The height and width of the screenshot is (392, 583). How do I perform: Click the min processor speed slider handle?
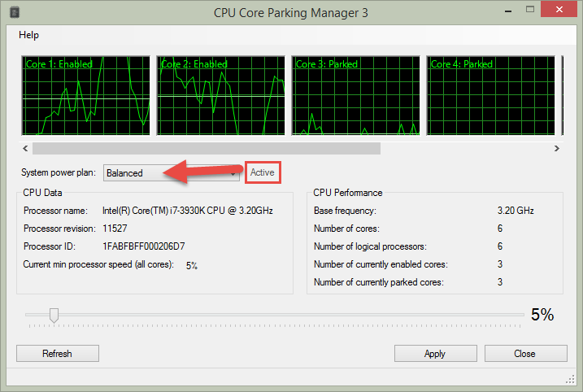(x=54, y=316)
